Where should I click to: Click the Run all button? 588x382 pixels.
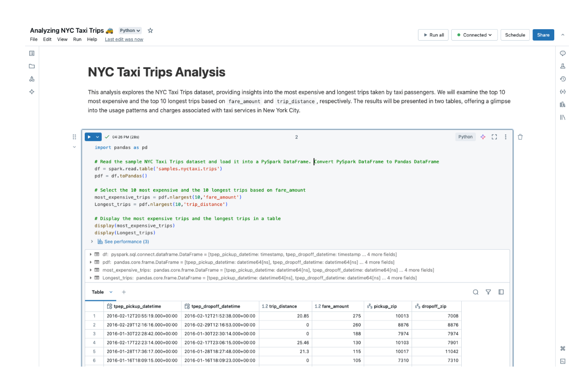pos(433,35)
